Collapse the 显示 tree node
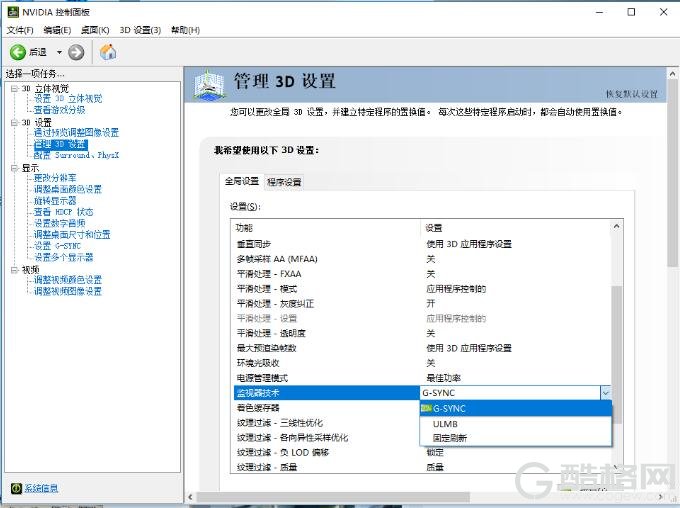Image resolution: width=680 pixels, height=508 pixels. click(14, 167)
